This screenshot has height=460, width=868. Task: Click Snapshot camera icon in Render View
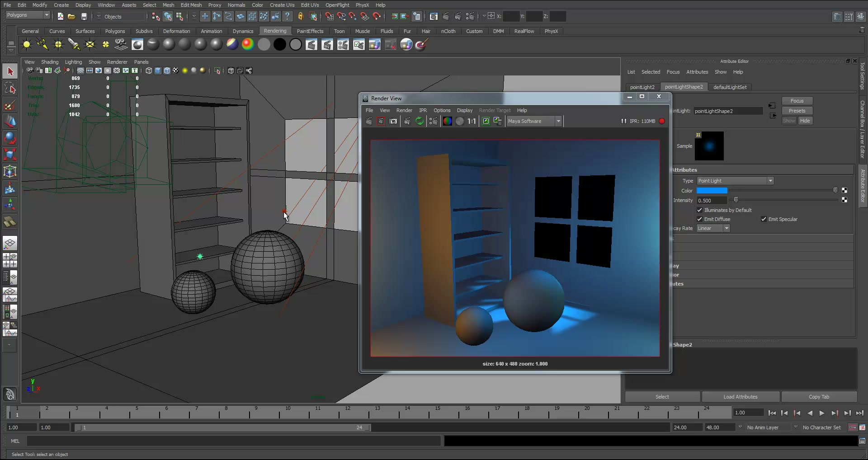(x=393, y=121)
